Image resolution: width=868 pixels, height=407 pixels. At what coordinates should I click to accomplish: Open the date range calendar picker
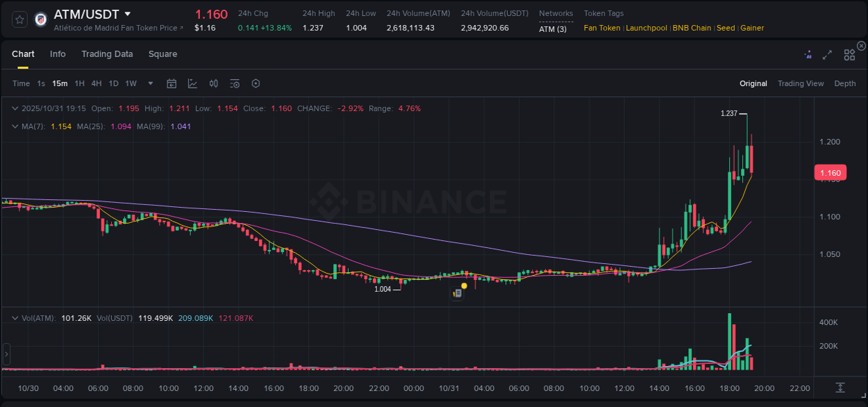172,83
